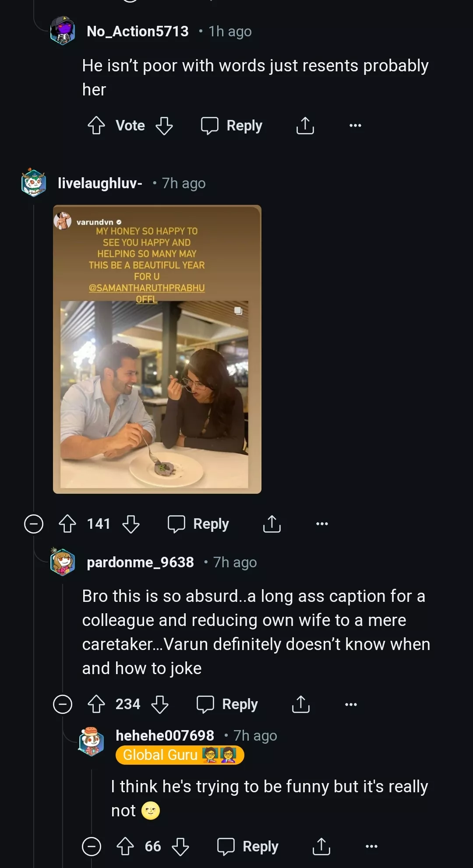Image resolution: width=473 pixels, height=868 pixels.
Task: Collapse the reply from hehehe007698
Action: 92,846
